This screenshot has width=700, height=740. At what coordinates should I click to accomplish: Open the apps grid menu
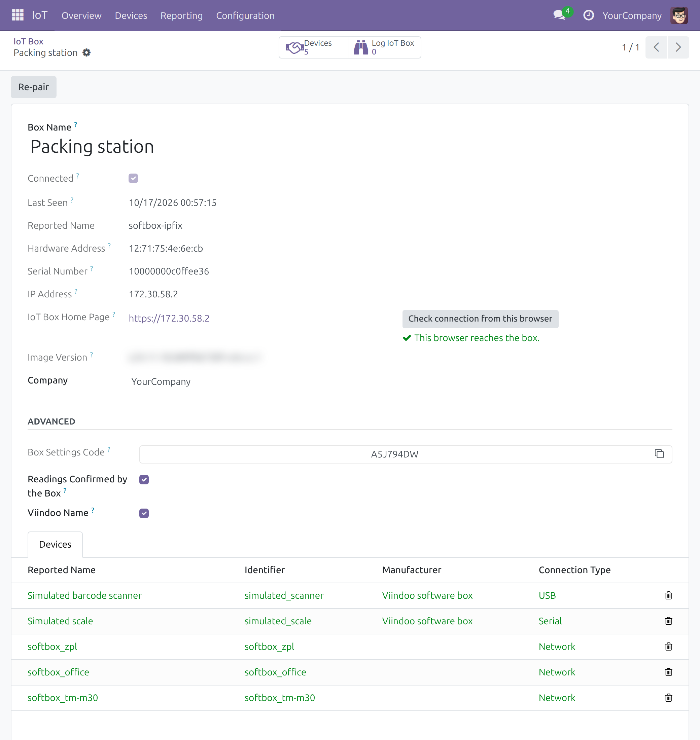(x=17, y=15)
